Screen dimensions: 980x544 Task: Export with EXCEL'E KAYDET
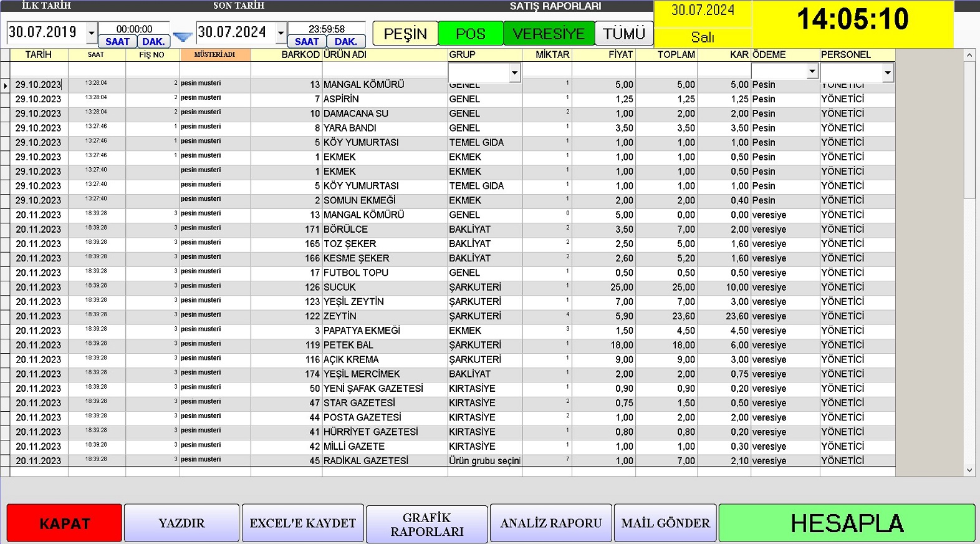[303, 523]
